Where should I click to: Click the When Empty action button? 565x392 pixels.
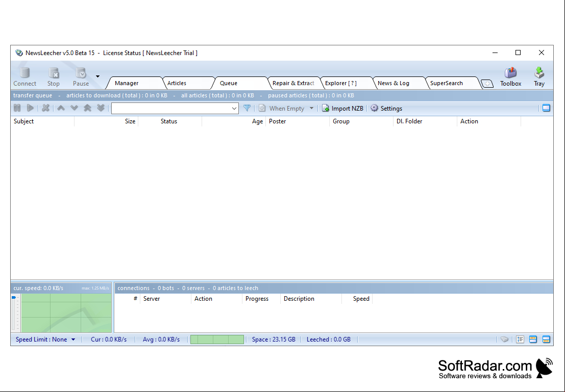(x=281, y=109)
